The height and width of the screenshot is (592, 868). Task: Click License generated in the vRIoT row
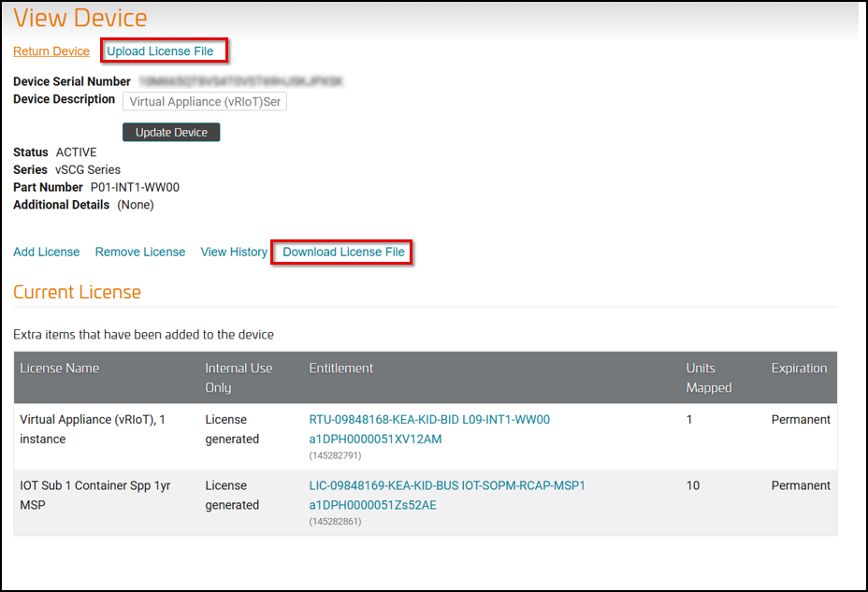tap(232, 429)
